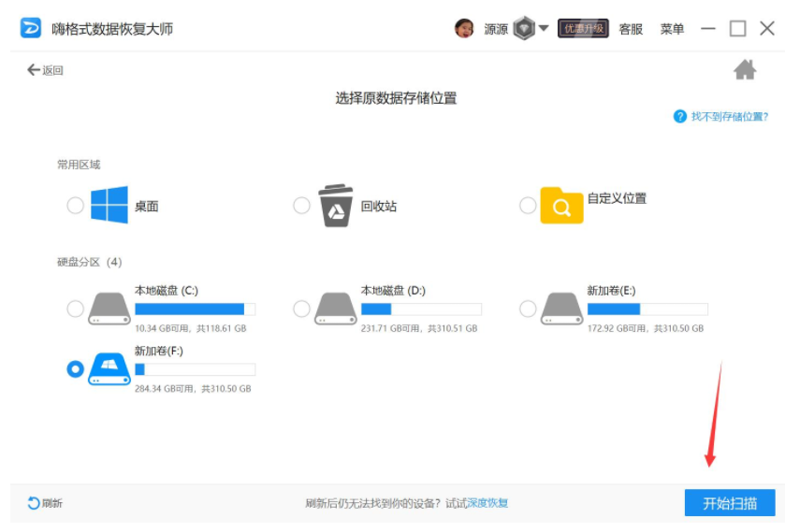Screen dimensions: 800x532
Task: Go back using the 返回 button
Action: (x=45, y=70)
